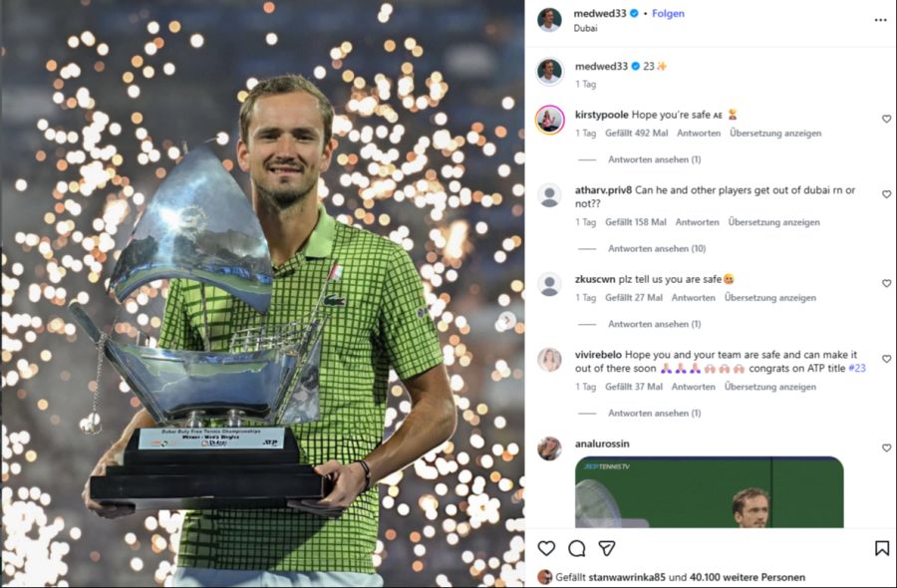Share the post via paper plane icon
The image size is (897, 588).
(606, 548)
